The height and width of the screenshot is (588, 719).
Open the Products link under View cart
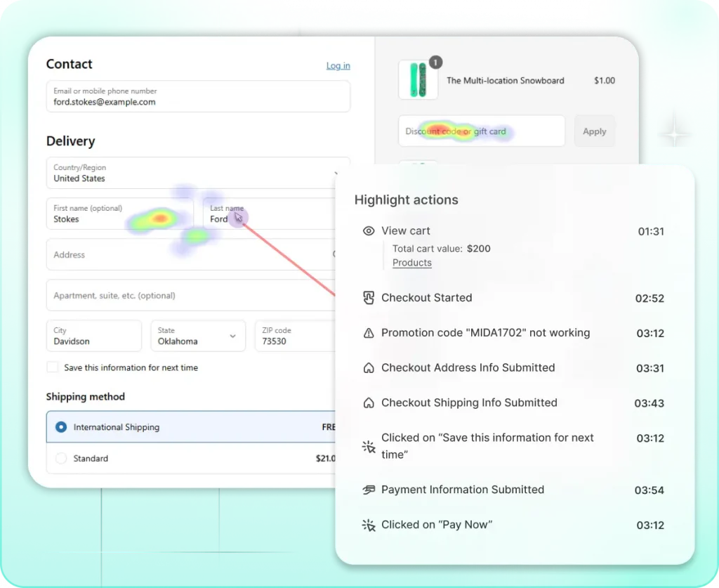(412, 263)
